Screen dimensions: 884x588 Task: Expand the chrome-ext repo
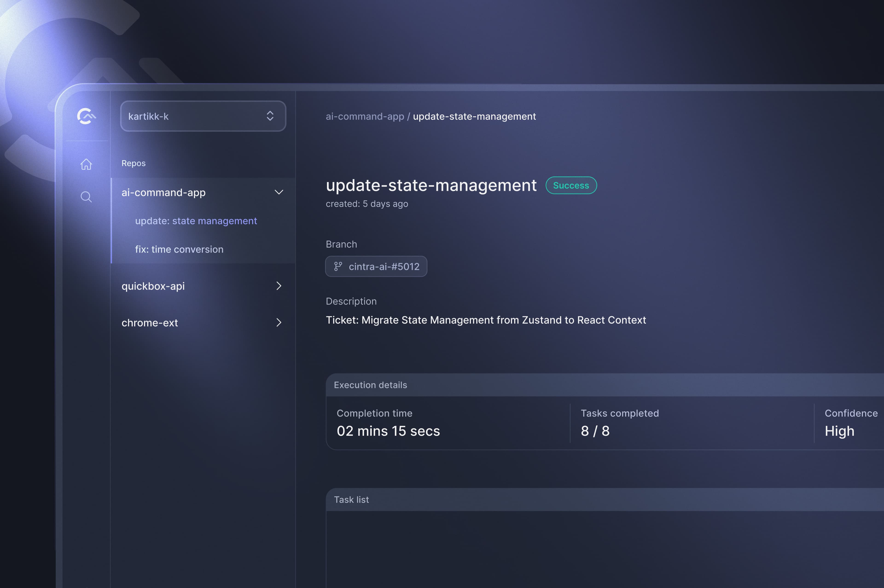279,322
